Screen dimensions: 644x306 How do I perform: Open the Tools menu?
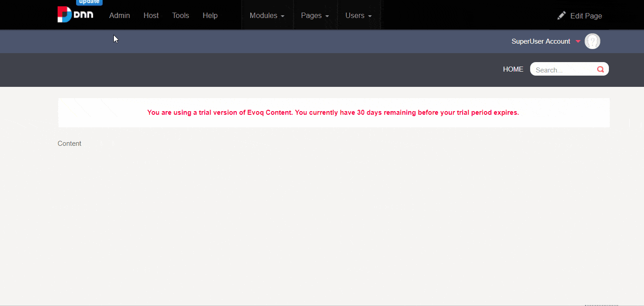click(180, 15)
